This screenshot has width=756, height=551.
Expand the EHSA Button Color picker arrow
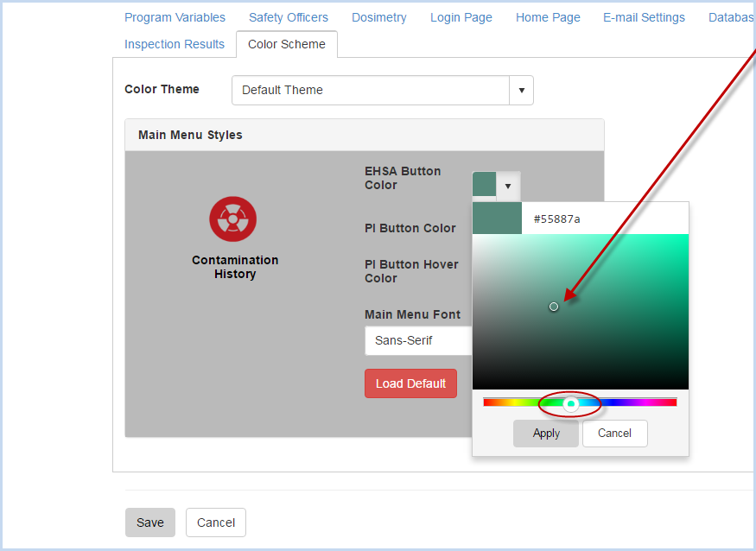pyautogui.click(x=508, y=186)
